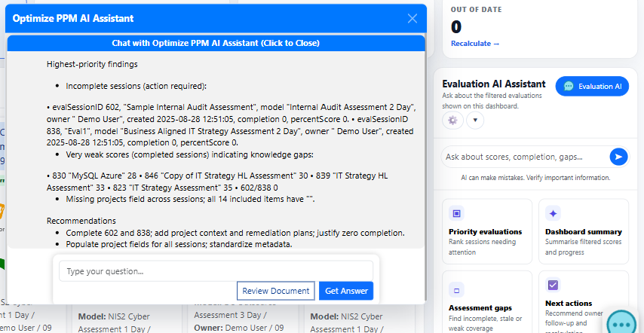Image resolution: width=644 pixels, height=333 pixels.
Task: Click the Dashboard summary sparkle icon
Action: (553, 213)
